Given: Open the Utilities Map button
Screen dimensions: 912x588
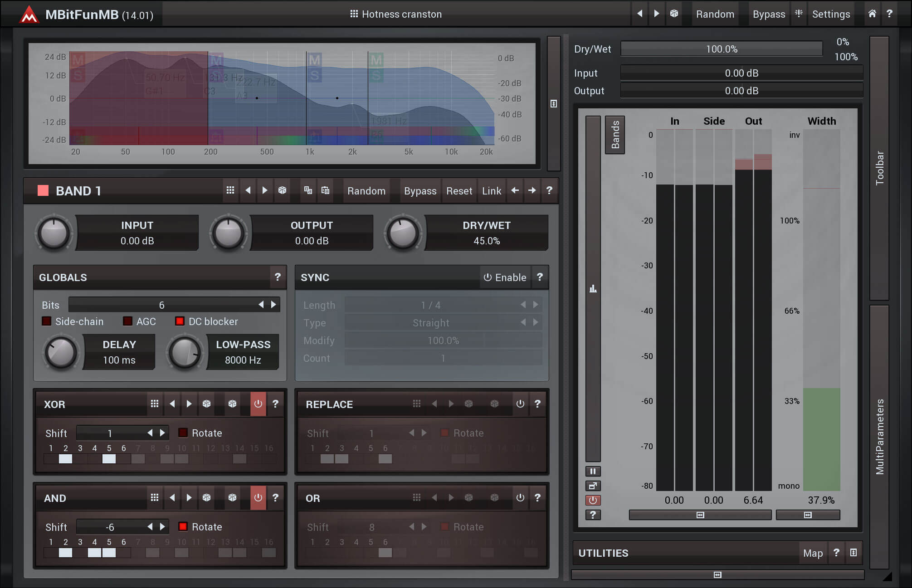Looking at the screenshot, I should click(813, 553).
